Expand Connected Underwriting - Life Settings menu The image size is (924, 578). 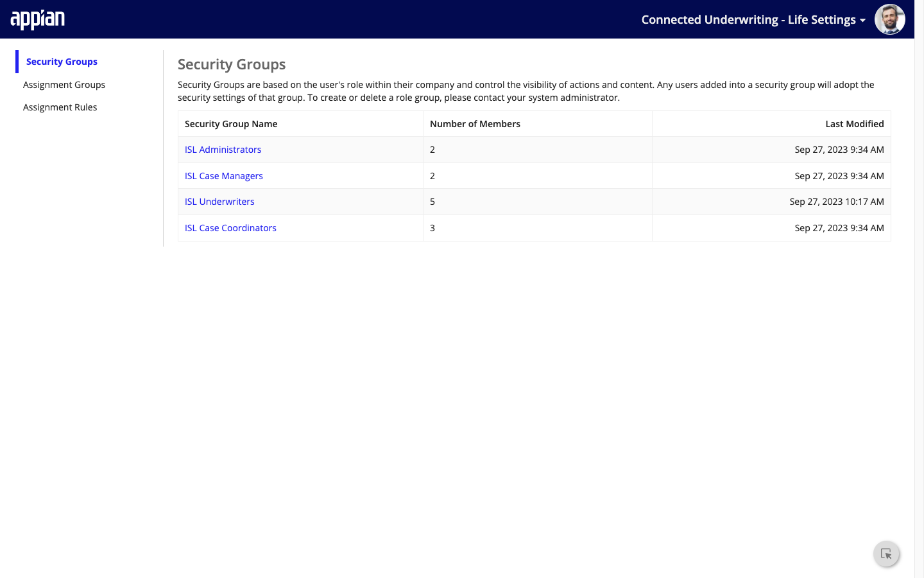(753, 20)
